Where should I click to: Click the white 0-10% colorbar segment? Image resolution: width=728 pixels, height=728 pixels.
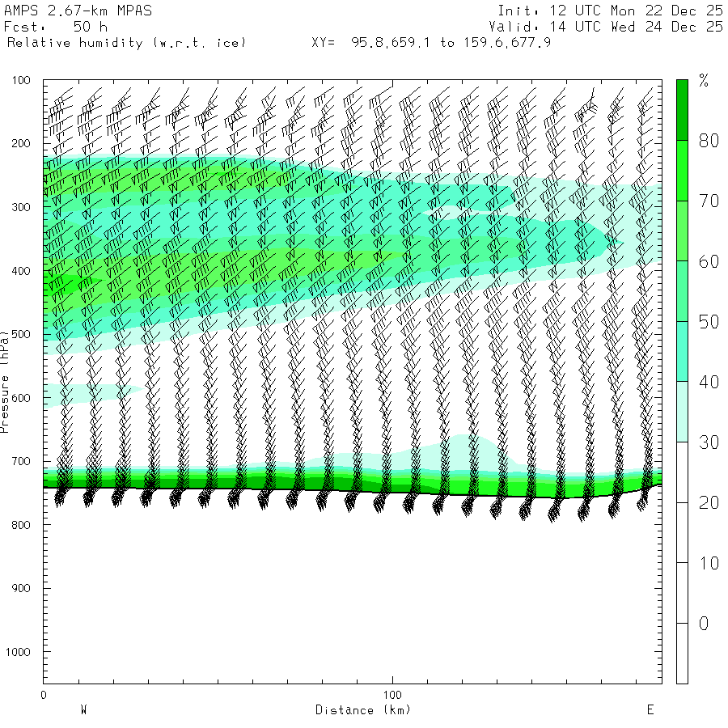(x=682, y=593)
